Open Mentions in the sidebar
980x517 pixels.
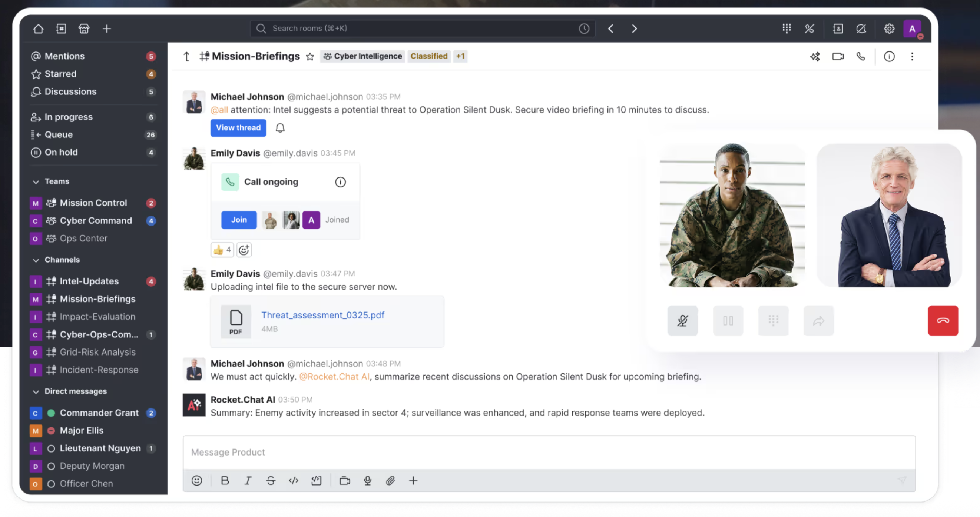[93, 56]
